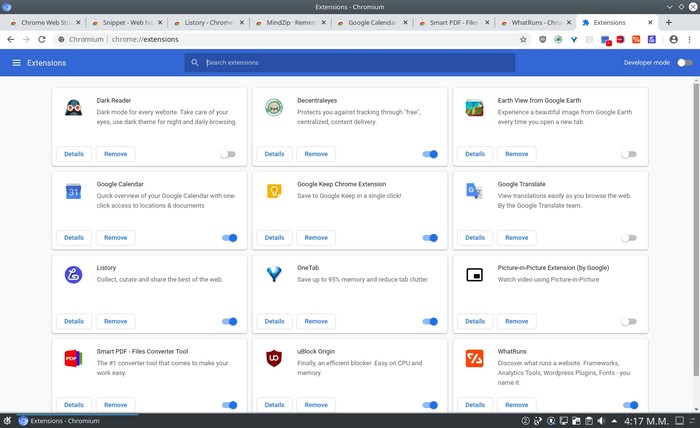The width and height of the screenshot is (700, 428).
Task: Open Chromium three-dot menu
Action: (x=689, y=39)
